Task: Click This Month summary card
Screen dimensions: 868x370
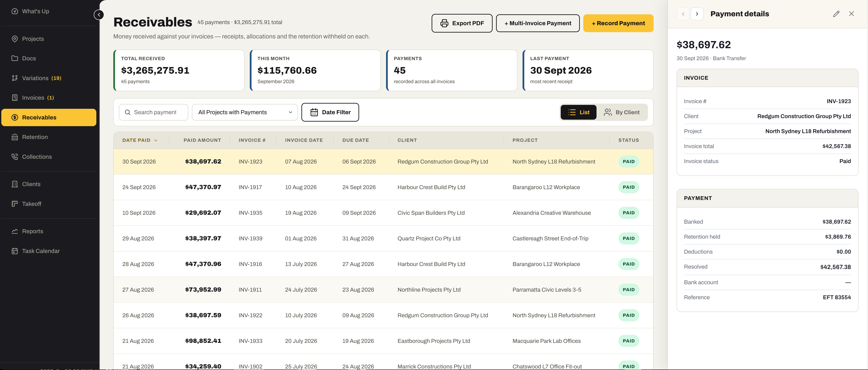Action: click(315, 71)
